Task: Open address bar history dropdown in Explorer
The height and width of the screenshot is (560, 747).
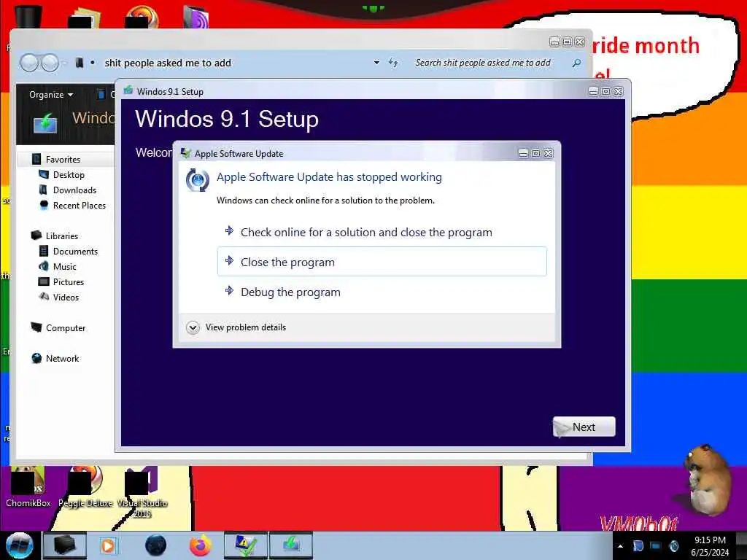Action: (376, 63)
